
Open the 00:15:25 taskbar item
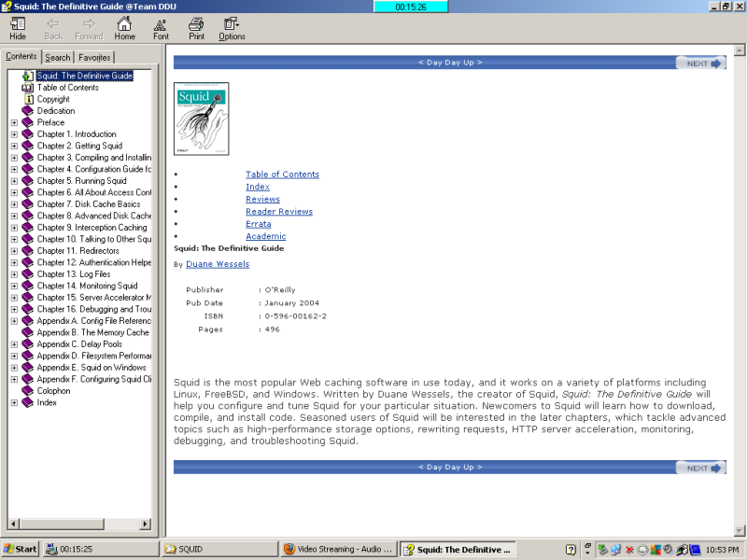click(x=101, y=549)
